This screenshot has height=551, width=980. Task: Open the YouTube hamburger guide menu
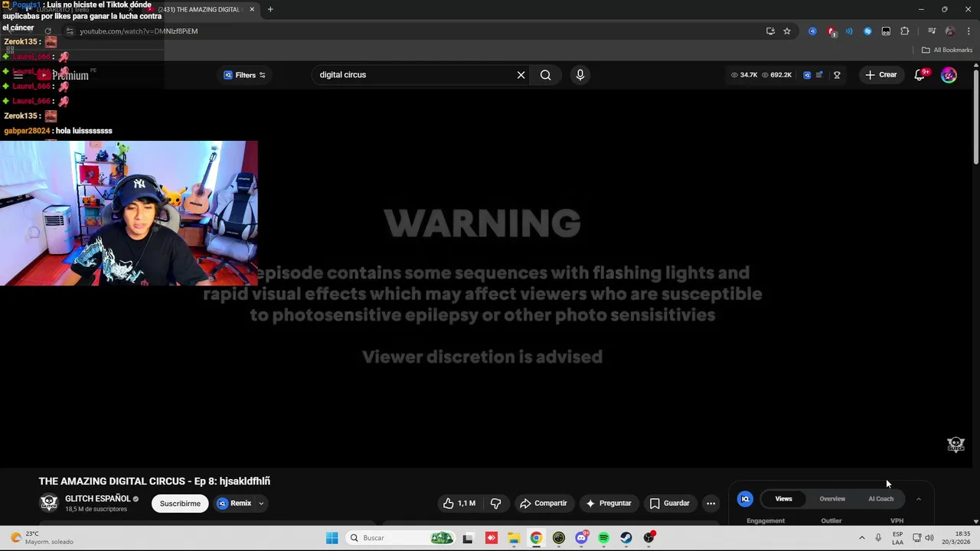(18, 76)
